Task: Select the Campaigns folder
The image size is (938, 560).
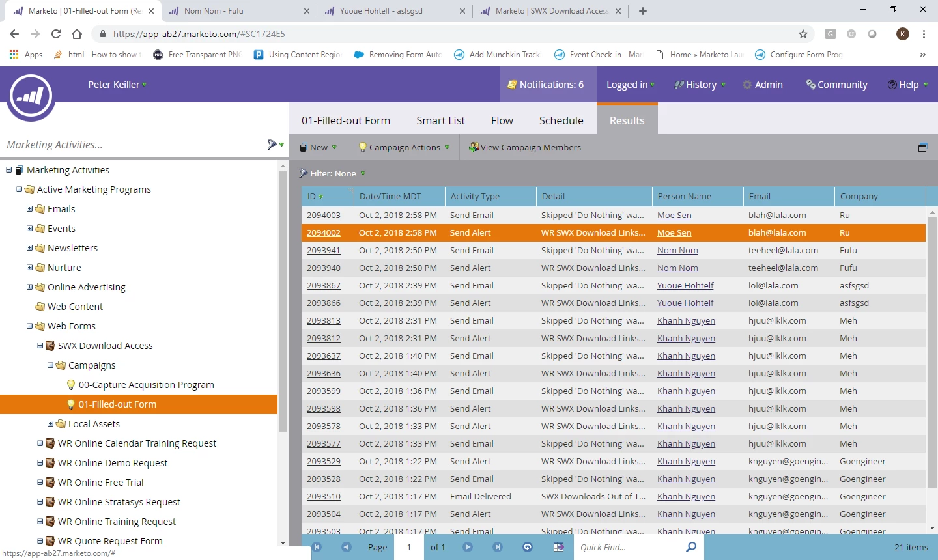Action: pos(91,365)
